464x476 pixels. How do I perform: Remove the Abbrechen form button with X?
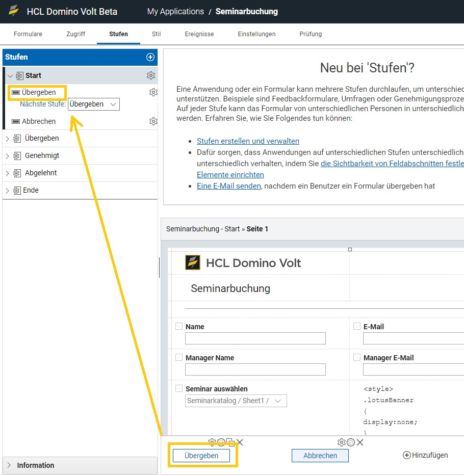(360, 442)
